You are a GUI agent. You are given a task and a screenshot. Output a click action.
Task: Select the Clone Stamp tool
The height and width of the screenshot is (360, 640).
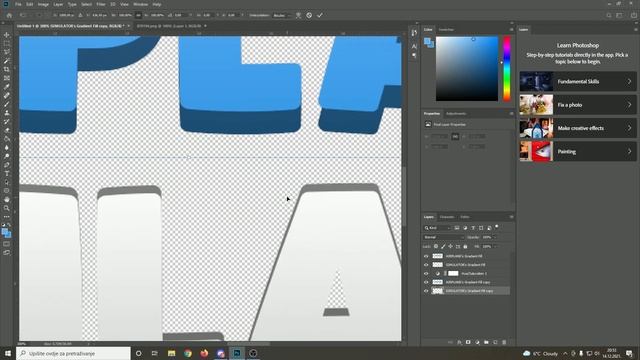click(x=7, y=113)
